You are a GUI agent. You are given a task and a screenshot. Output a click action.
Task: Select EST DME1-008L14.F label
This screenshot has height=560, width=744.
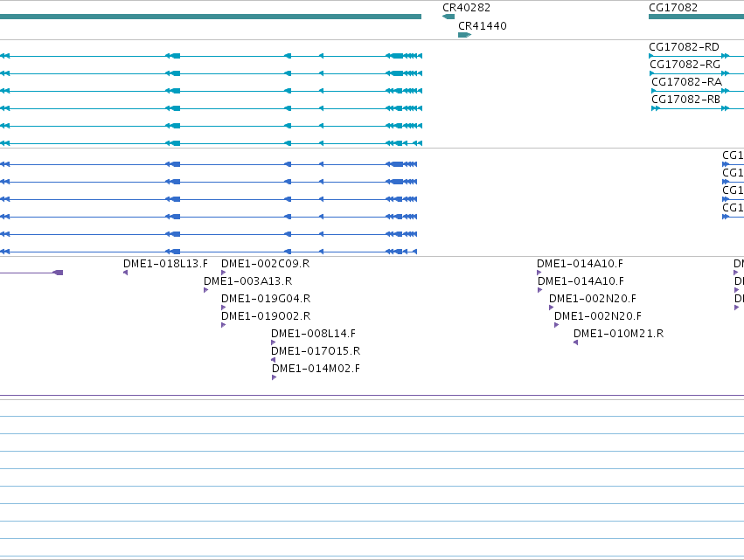coord(313,334)
